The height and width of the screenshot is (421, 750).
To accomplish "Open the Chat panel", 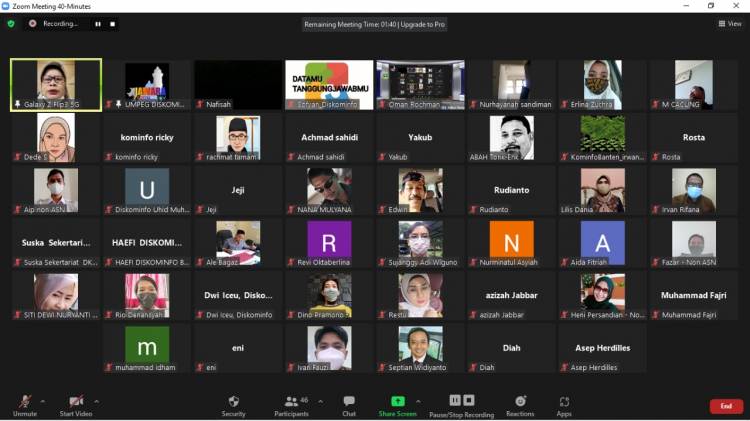I will [x=349, y=406].
